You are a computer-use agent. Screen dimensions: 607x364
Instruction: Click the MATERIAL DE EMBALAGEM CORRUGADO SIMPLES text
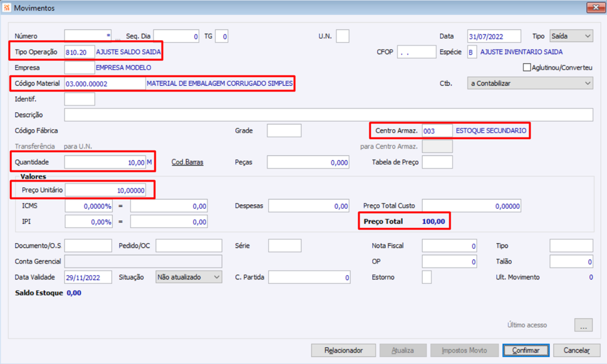[219, 83]
